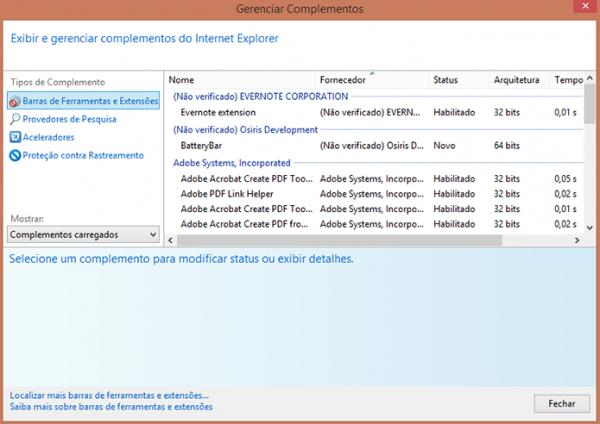
Task: Open Proteção contra Rastreamento category
Action: click(x=83, y=155)
